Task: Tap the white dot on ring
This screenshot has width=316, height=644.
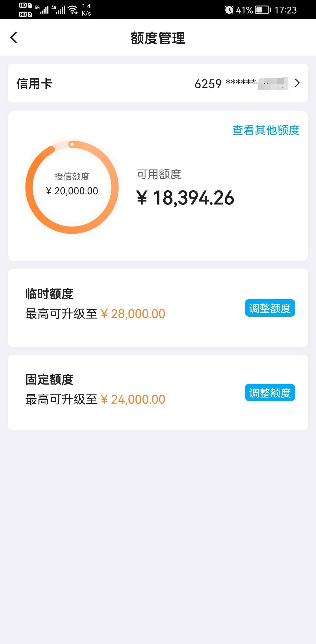Action: (72, 144)
